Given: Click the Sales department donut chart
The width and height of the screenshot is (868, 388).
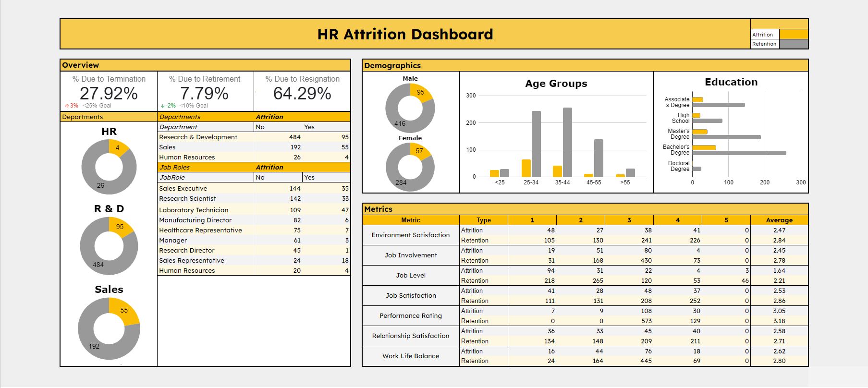Looking at the screenshot, I should pos(109,328).
